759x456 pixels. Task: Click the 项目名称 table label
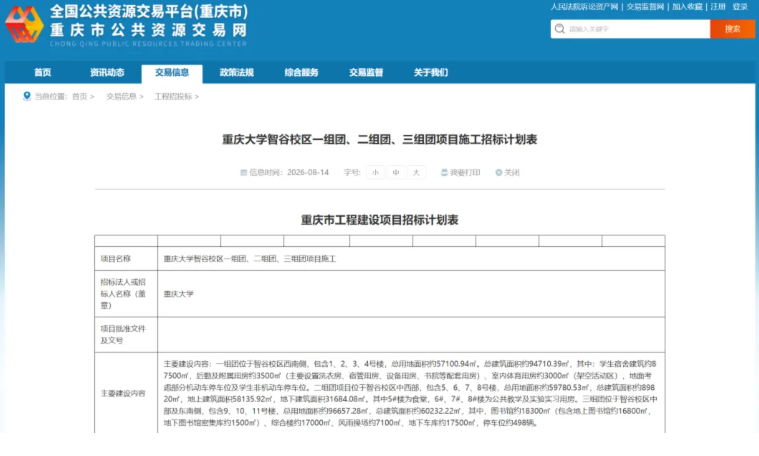pos(116,258)
